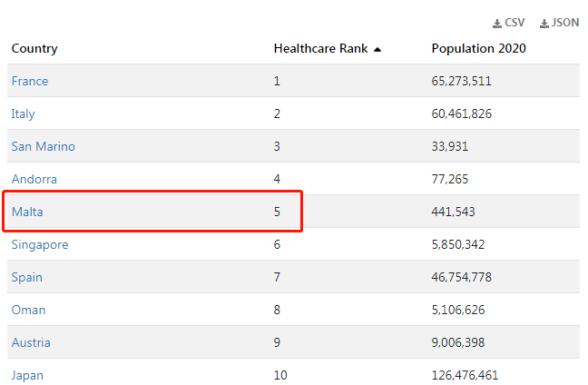
Task: Open the Malta country link
Action: click(x=27, y=212)
